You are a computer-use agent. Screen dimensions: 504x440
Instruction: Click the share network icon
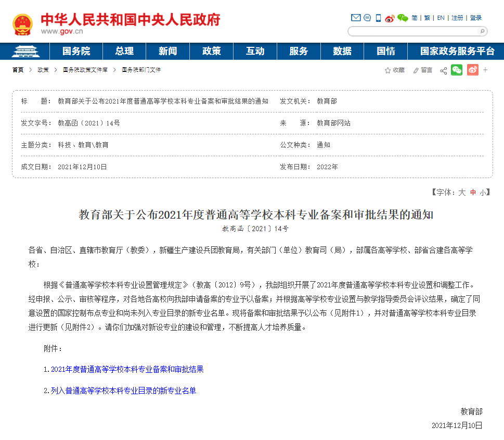pos(443,70)
